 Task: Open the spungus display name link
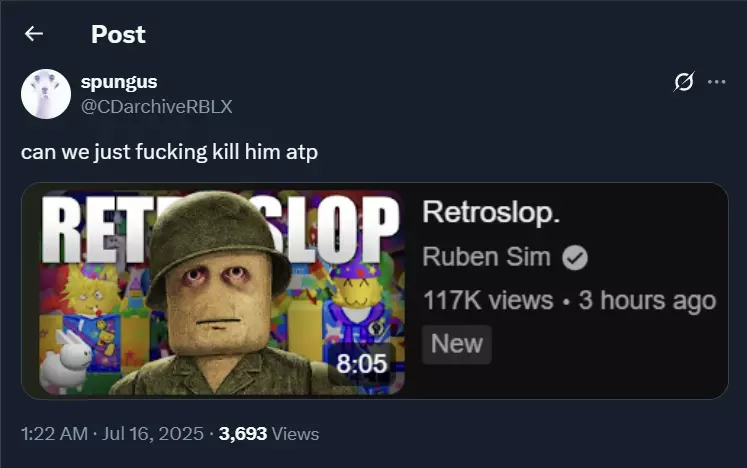[119, 82]
